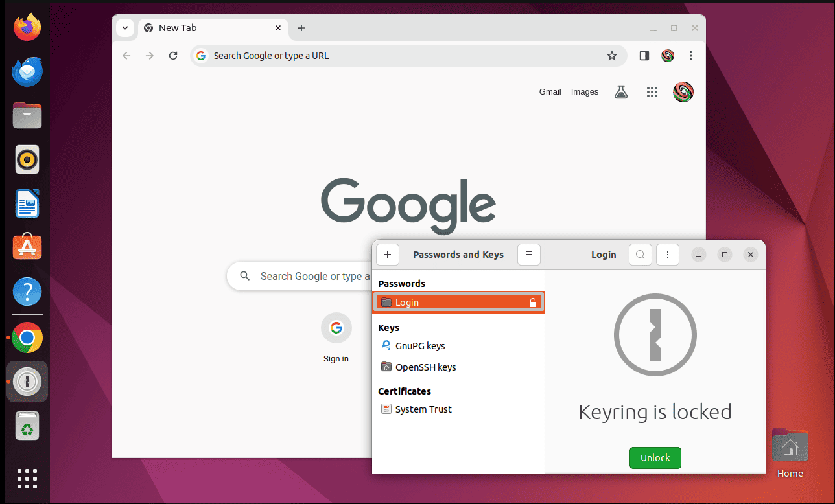Select OpenSSH keys in the sidebar
This screenshot has width=835, height=504.
(425, 367)
